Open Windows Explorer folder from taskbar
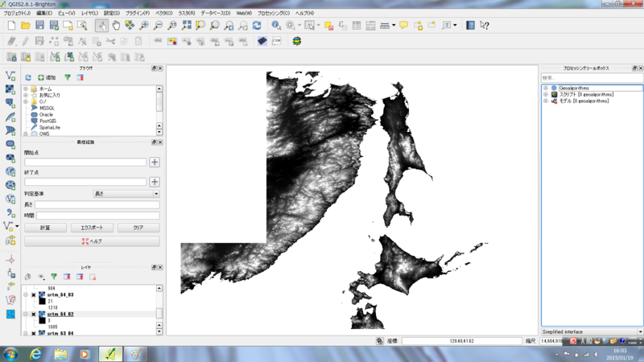This screenshot has height=362, width=644. coord(60,354)
